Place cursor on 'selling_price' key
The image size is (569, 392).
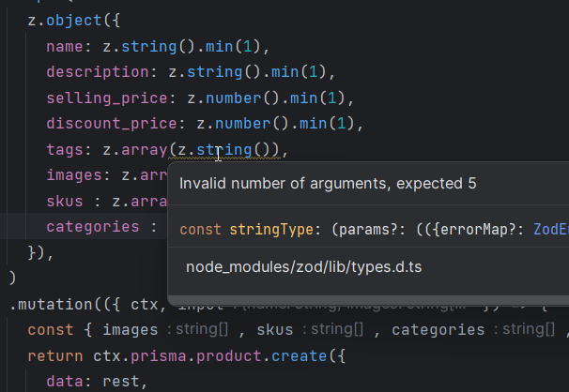pos(107,98)
